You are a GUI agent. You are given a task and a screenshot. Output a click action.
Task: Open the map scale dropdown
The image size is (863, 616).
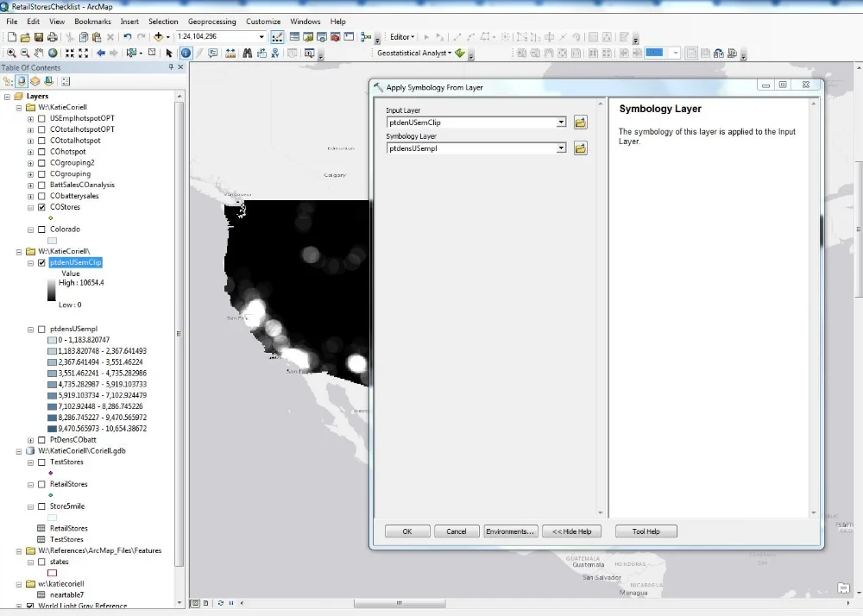pyautogui.click(x=261, y=37)
